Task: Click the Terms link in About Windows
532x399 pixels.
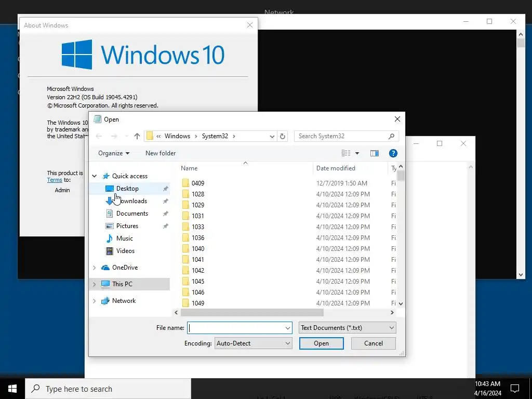Action: point(54,180)
